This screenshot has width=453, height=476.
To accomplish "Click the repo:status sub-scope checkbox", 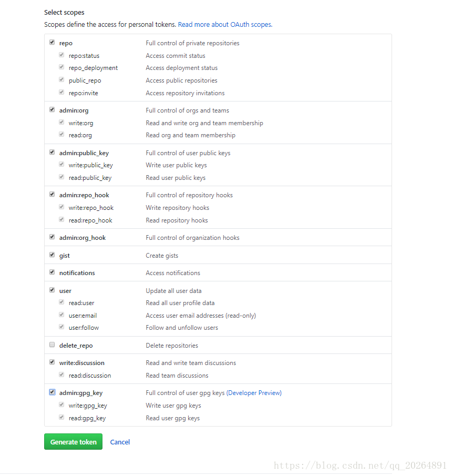I will pos(61,55).
